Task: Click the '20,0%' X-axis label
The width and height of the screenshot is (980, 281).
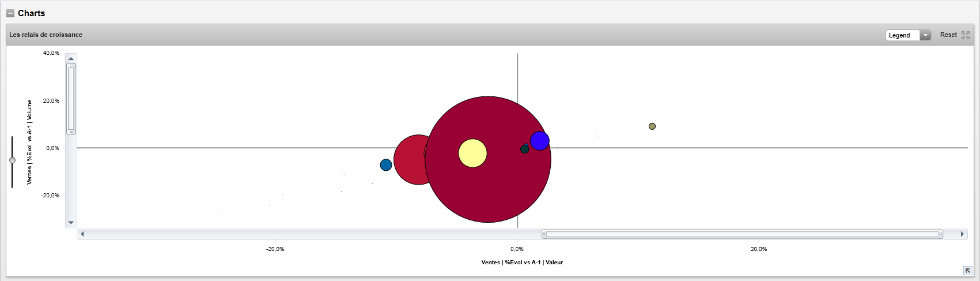Action: pos(759,249)
